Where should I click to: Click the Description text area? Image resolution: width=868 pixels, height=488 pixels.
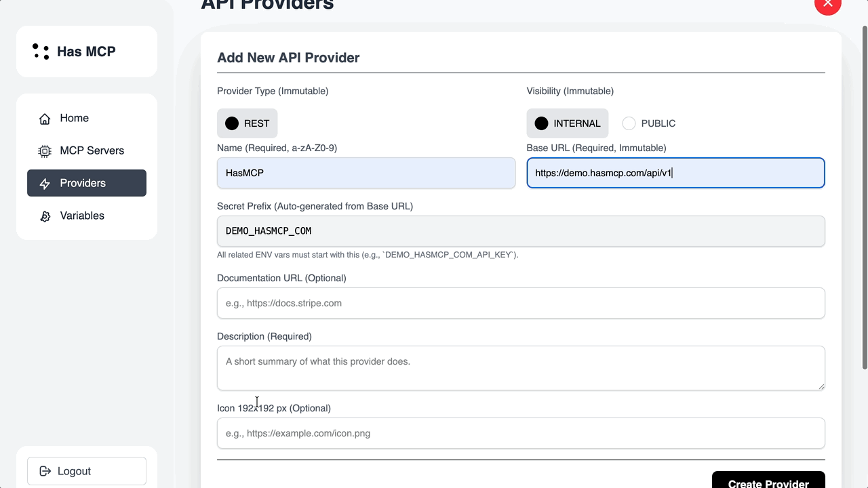click(521, 368)
